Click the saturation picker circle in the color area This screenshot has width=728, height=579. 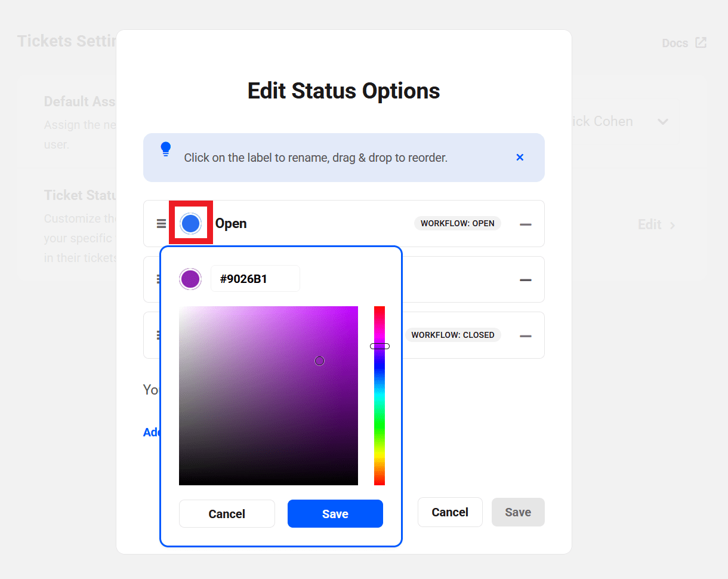(320, 361)
